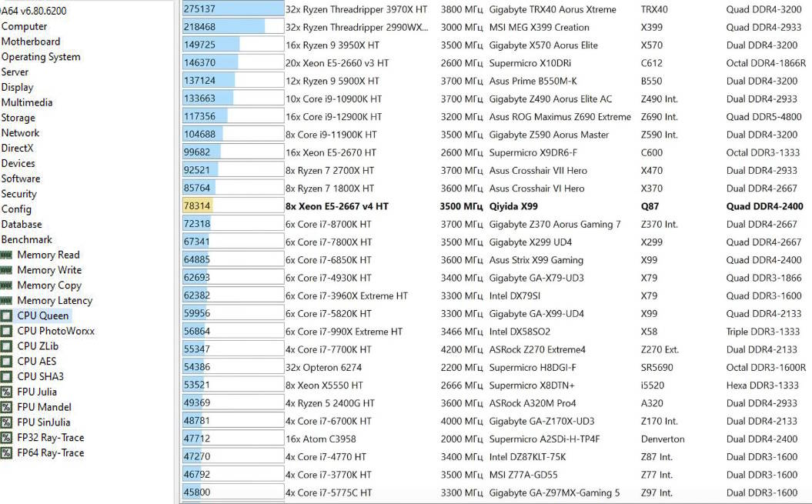Open the Software category

coord(21,179)
